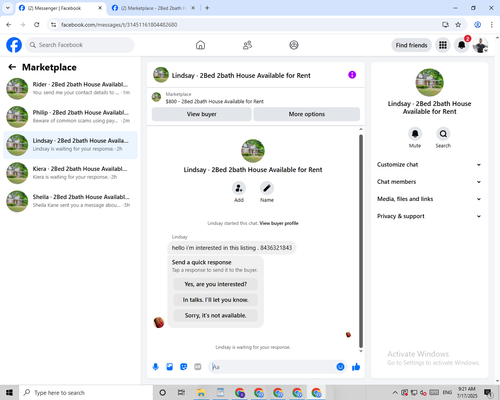Image resolution: width=500 pixels, height=400 pixels.
Task: Click the Add people icon in chat
Action: [239, 188]
